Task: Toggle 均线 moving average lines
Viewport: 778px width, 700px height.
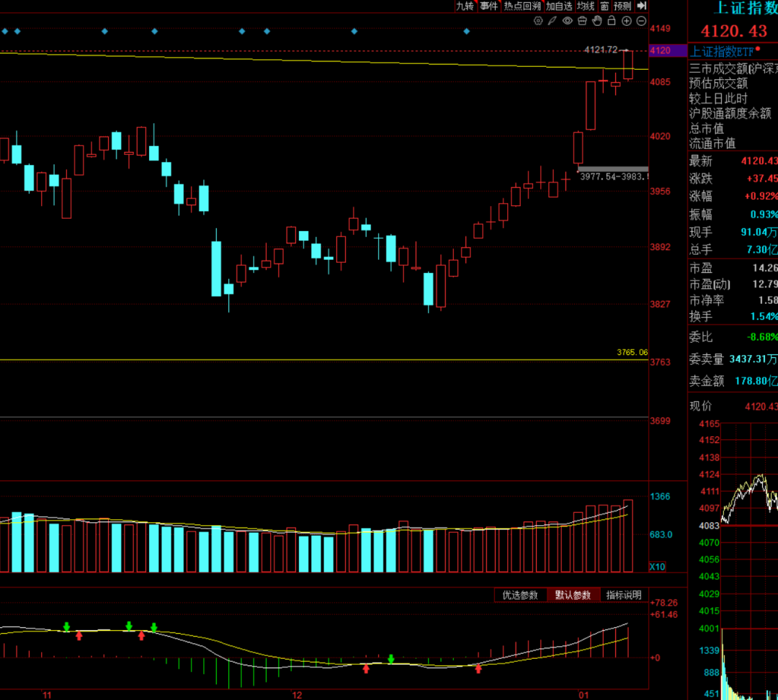Action: [586, 6]
